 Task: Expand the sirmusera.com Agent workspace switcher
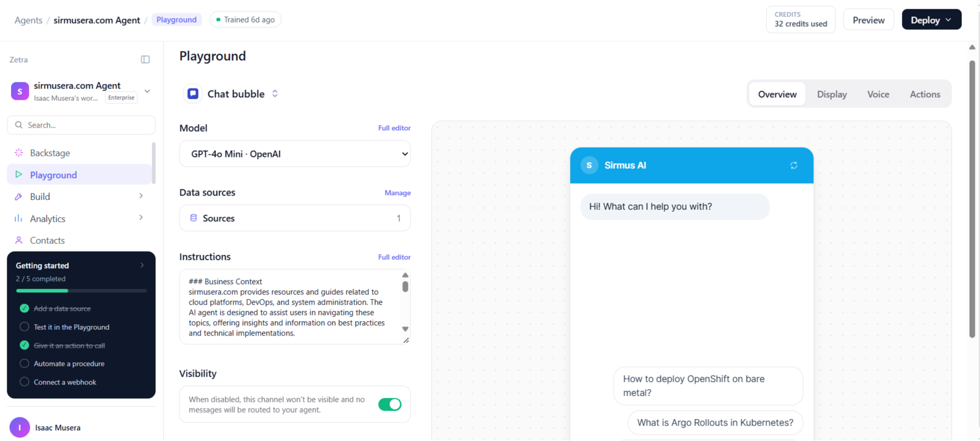147,91
